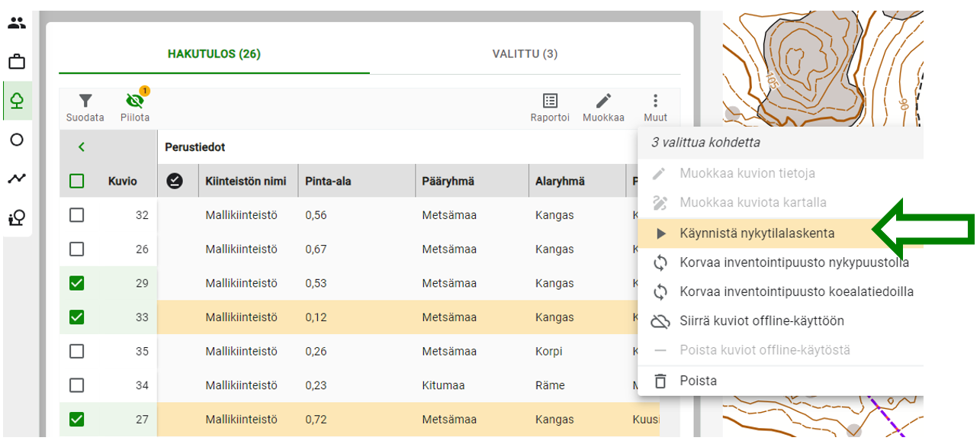Select Korvaa inventointipuusto koealatiedoilla menu entry
The image size is (980, 444).
780,291
